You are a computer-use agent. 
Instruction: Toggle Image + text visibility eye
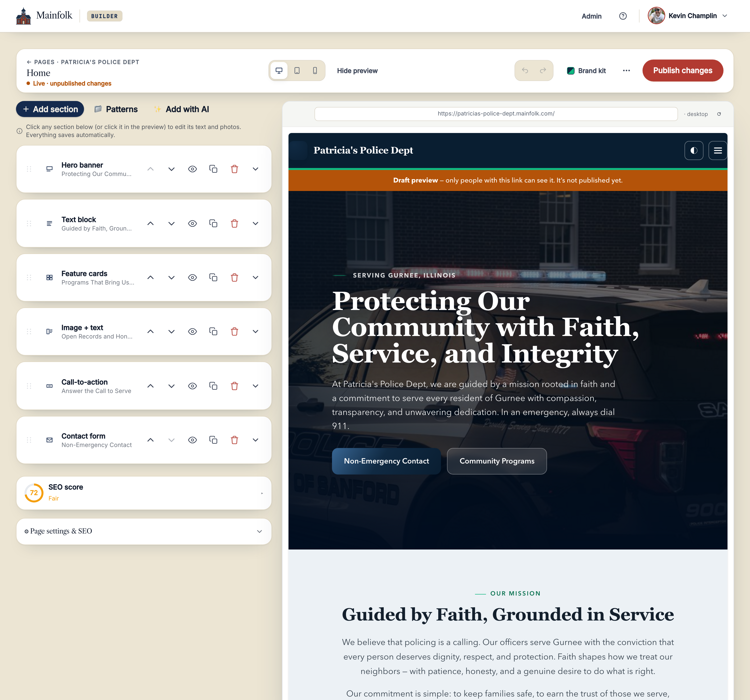(x=192, y=331)
